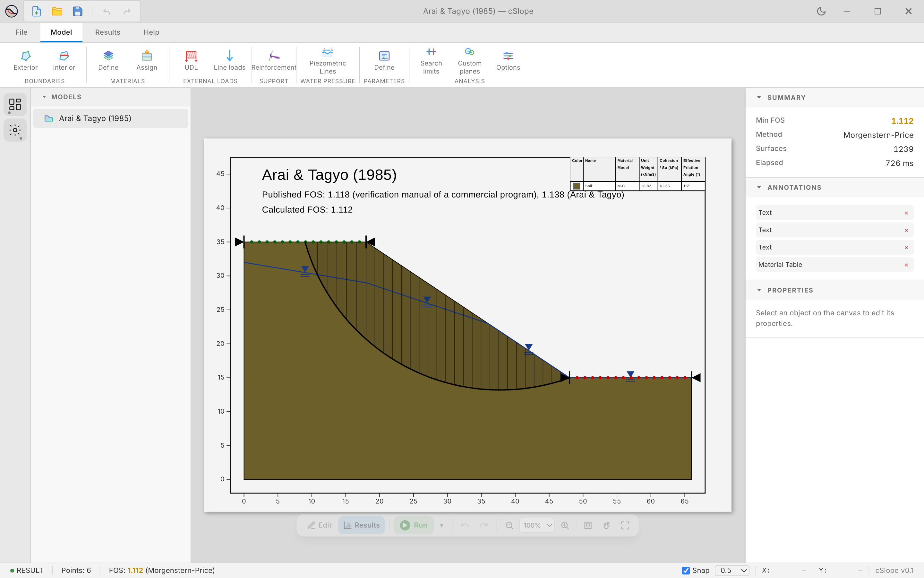Click the Run analysis button
Viewport: 924px width, 578px height.
pos(414,525)
